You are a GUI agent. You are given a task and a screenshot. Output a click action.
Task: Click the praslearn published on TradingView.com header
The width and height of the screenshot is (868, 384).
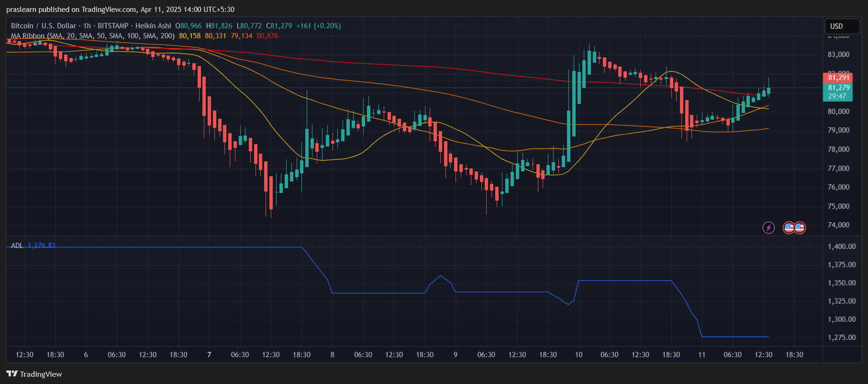pyautogui.click(x=120, y=10)
